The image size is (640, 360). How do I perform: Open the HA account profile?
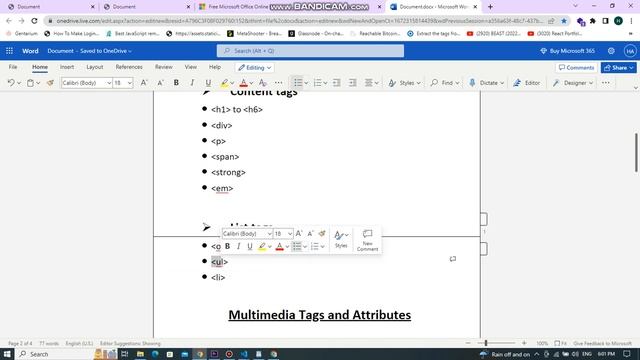(x=630, y=51)
